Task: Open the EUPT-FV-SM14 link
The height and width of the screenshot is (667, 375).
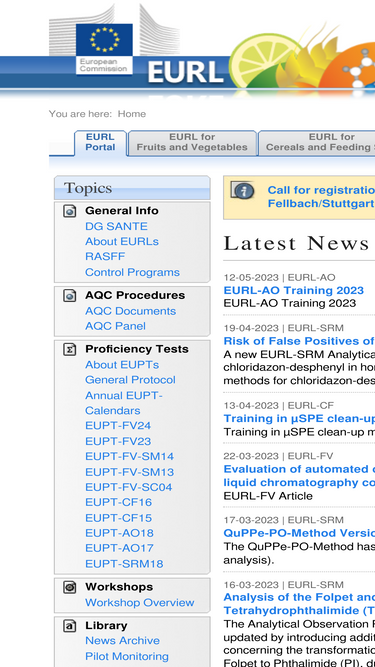Action: [x=129, y=457]
